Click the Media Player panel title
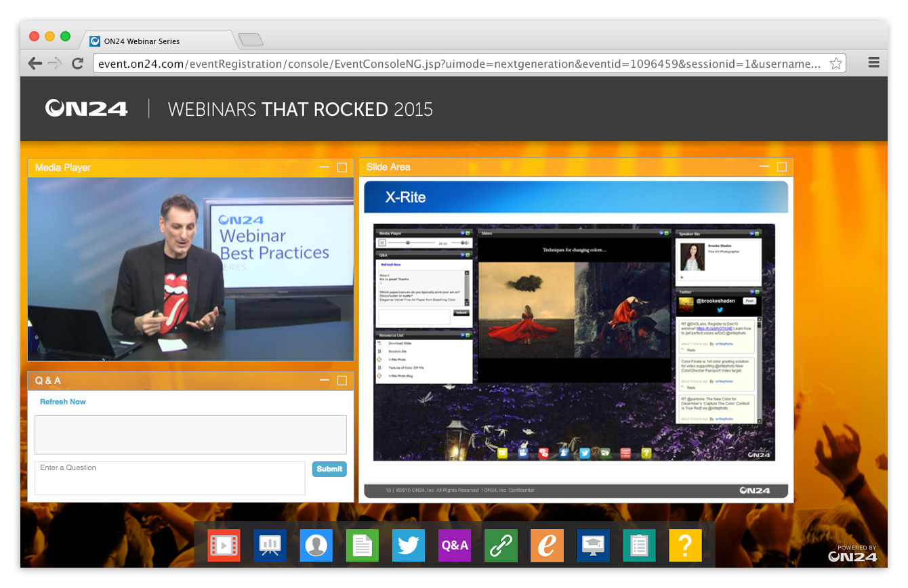The height and width of the screenshot is (588, 908). (x=63, y=167)
